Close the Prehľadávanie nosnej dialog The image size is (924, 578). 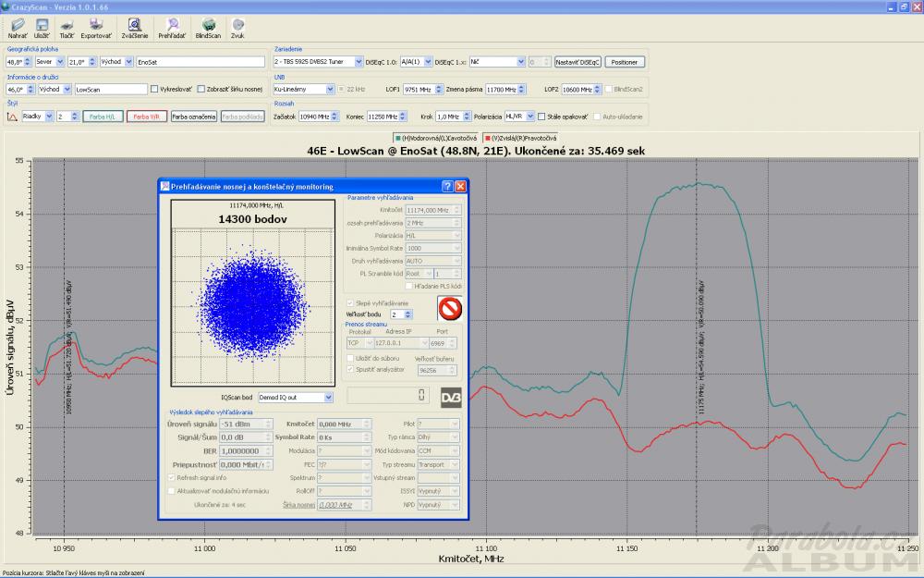(x=461, y=187)
